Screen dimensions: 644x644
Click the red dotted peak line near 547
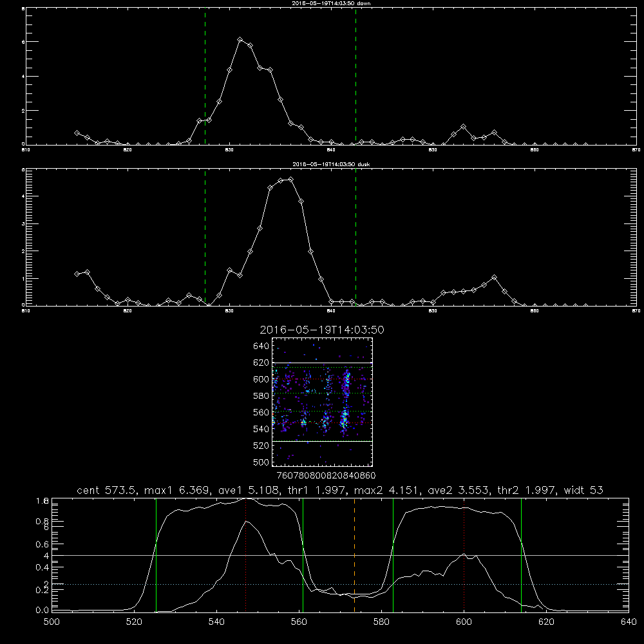[x=245, y=555]
